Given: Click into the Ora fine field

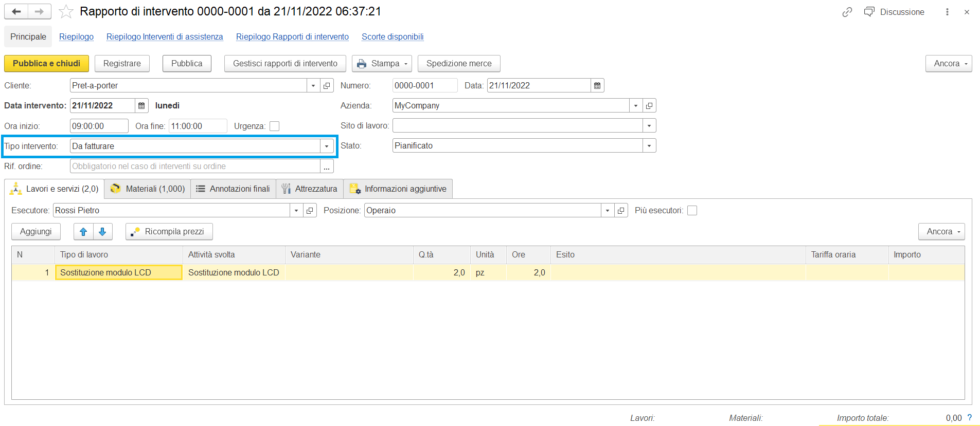Looking at the screenshot, I should [x=198, y=126].
